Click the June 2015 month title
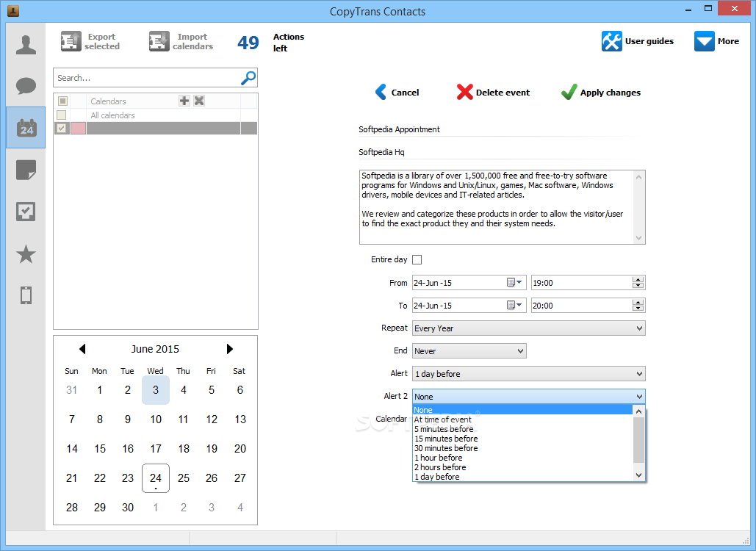This screenshot has height=551, width=756. [x=155, y=349]
